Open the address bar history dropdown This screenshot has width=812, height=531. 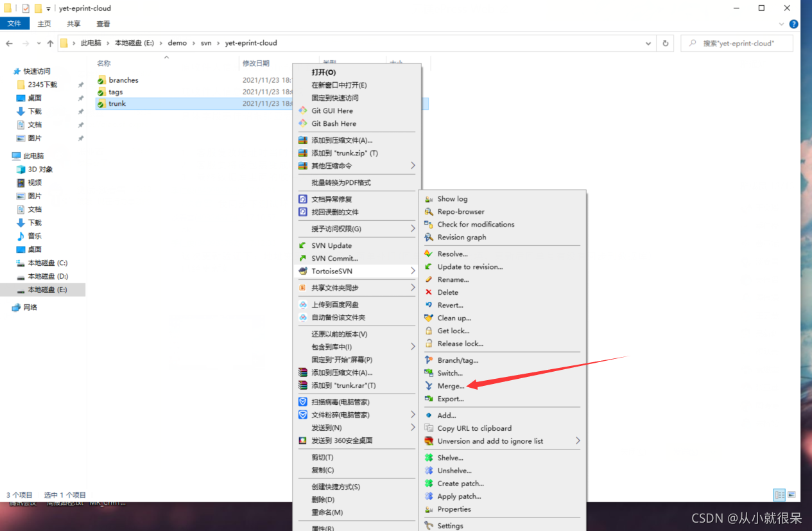tap(648, 43)
